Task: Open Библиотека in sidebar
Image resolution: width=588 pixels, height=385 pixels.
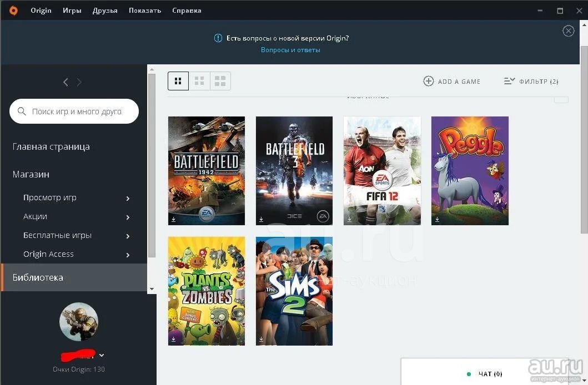Action: [74, 277]
